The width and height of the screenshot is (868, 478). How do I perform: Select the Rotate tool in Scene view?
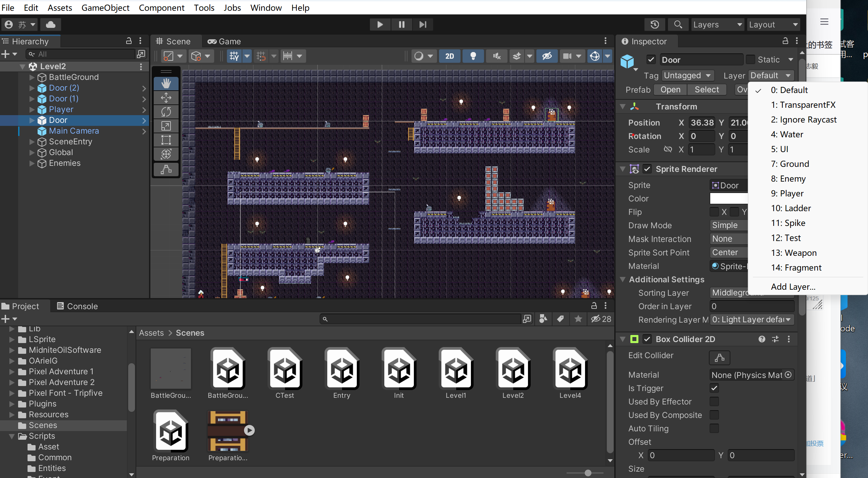(166, 111)
